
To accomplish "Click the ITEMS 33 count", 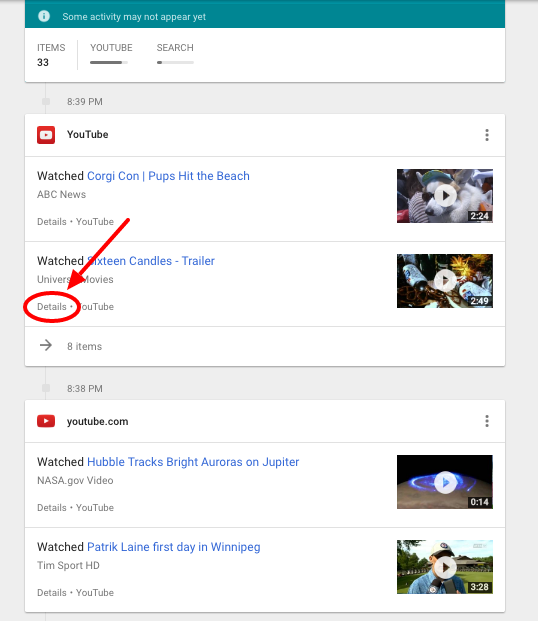I will [x=51, y=55].
